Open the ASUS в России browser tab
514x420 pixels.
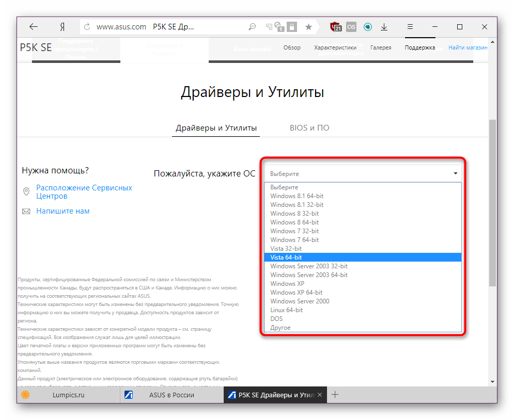pos(172,395)
